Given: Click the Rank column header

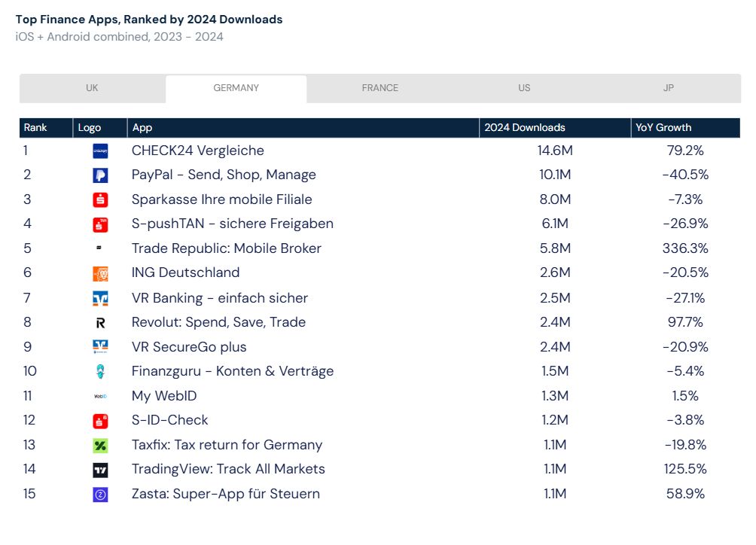Looking at the screenshot, I should [46, 128].
